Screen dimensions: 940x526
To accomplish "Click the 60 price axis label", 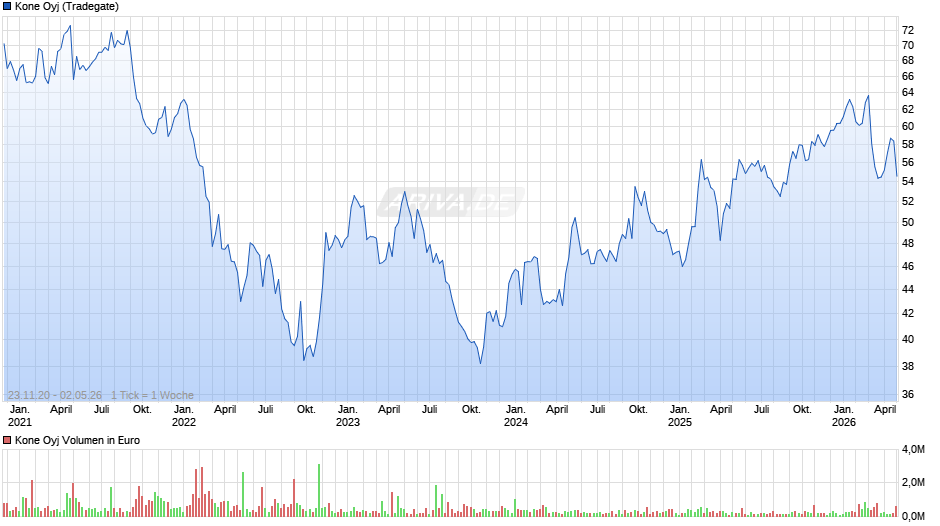I will (x=908, y=127).
